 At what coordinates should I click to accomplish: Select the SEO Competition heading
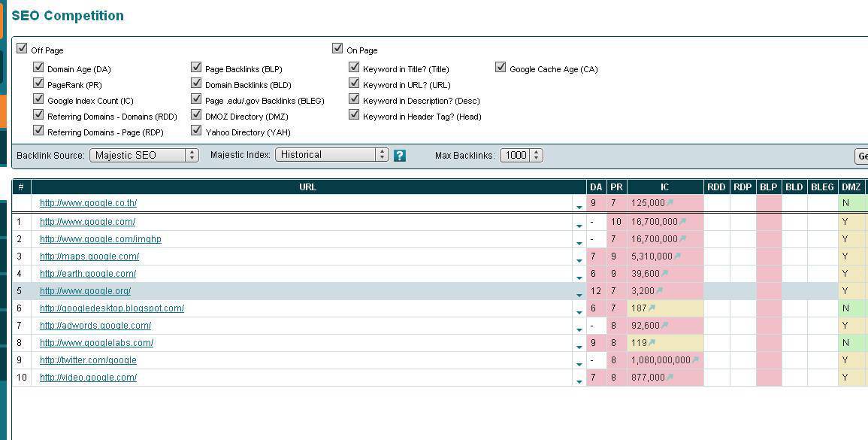[x=68, y=16]
